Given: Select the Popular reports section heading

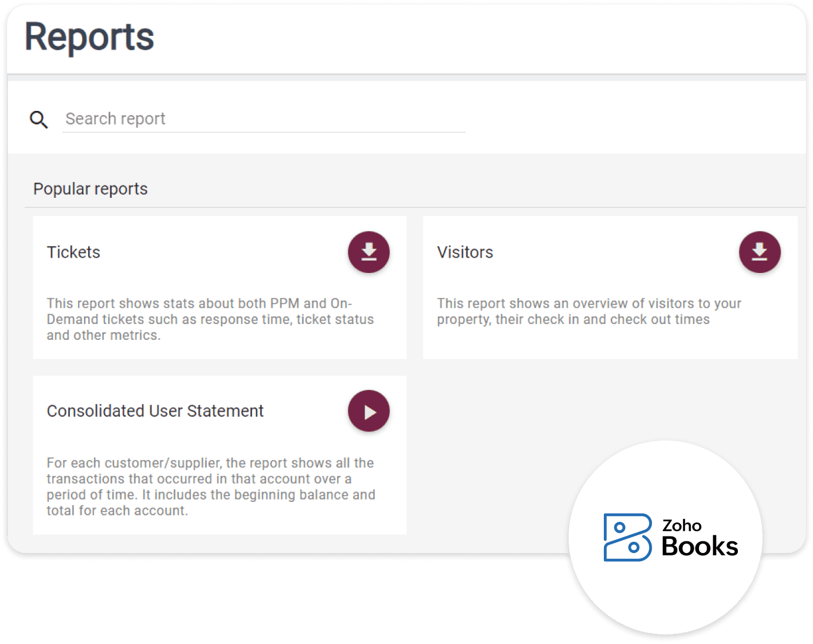Looking at the screenshot, I should point(90,189).
